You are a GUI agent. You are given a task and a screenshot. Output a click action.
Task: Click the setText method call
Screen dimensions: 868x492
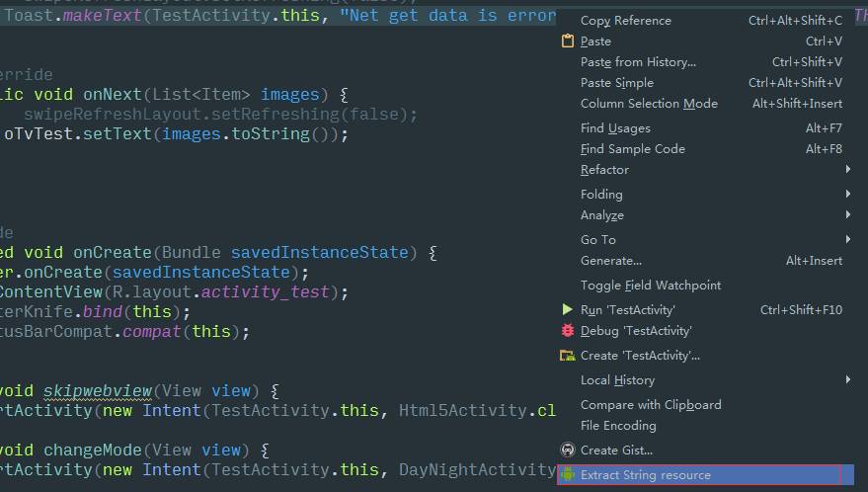(x=118, y=134)
